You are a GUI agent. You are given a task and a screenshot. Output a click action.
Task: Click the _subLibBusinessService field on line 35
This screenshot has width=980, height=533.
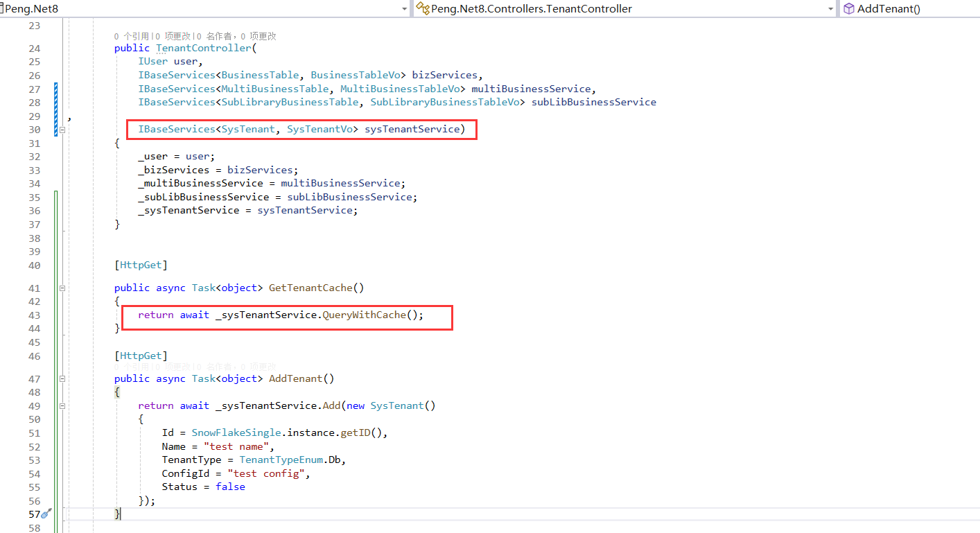click(203, 197)
